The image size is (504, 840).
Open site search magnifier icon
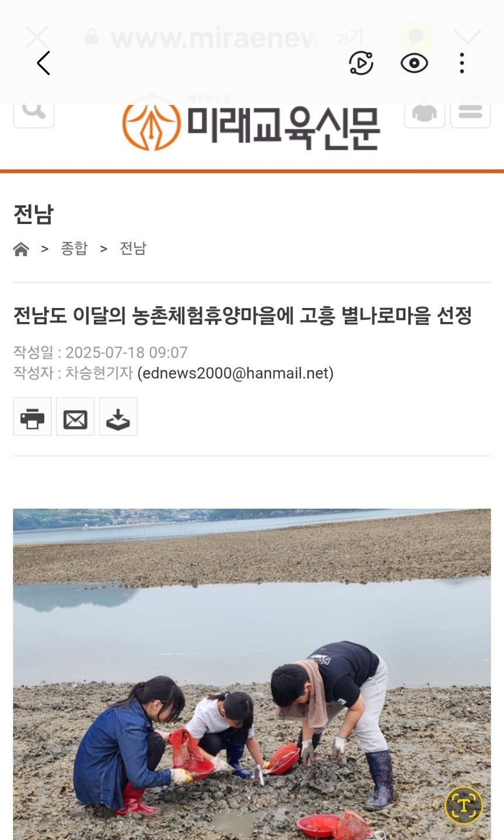coord(34,112)
